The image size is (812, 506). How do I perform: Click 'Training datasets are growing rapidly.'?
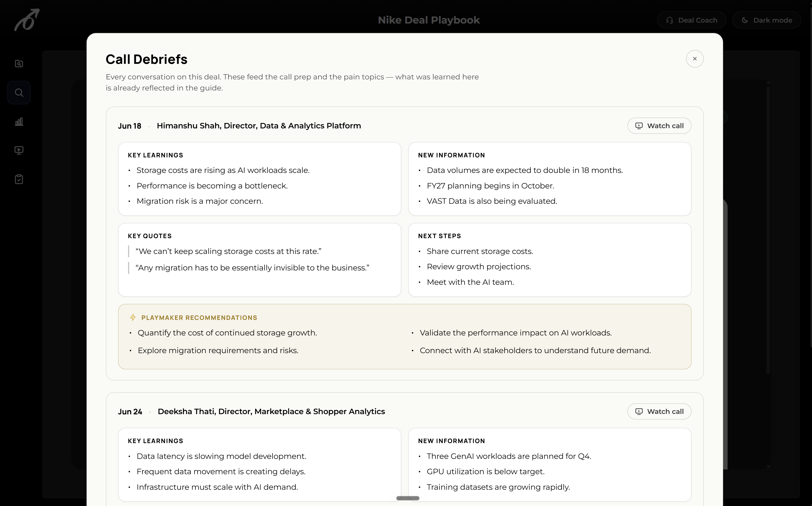click(x=498, y=487)
